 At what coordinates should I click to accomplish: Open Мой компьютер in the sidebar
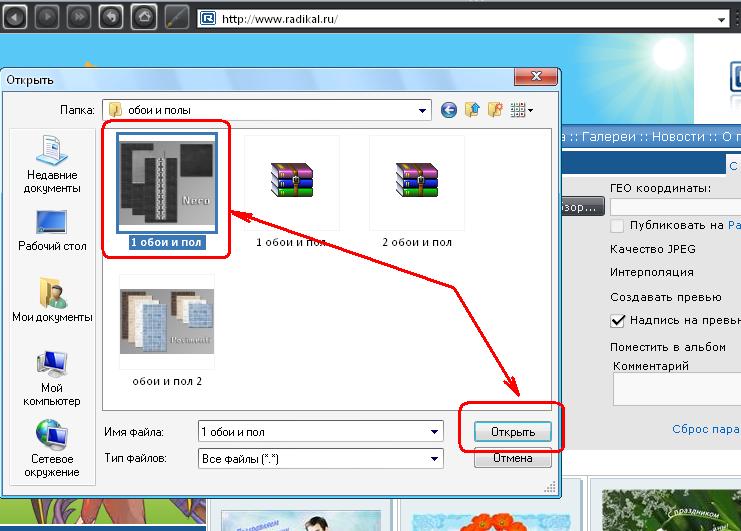52,378
